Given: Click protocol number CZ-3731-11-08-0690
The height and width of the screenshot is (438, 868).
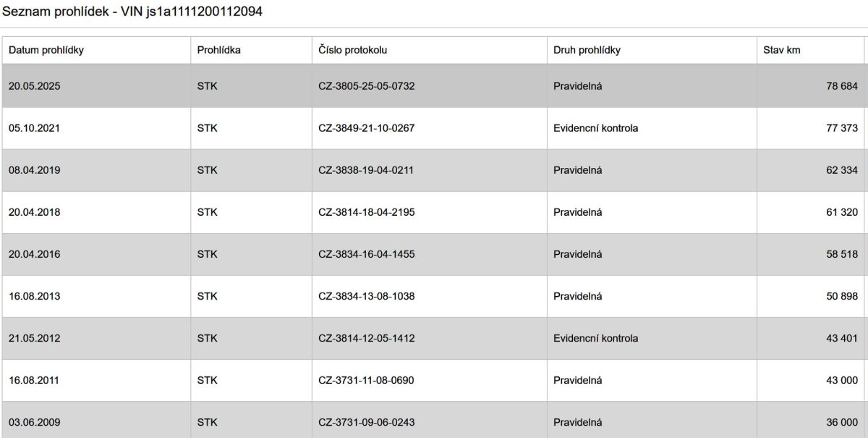Looking at the screenshot, I should (366, 380).
